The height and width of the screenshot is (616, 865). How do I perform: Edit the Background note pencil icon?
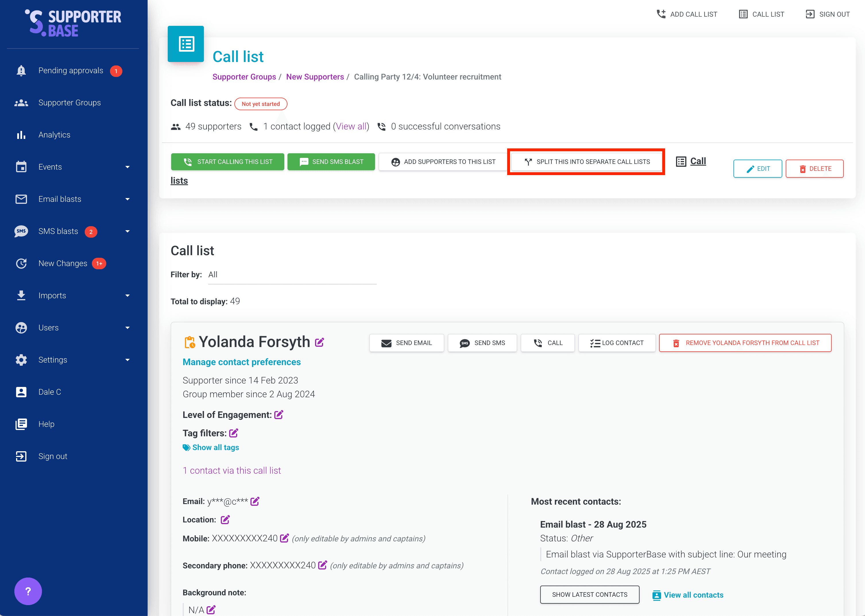pos(211,610)
